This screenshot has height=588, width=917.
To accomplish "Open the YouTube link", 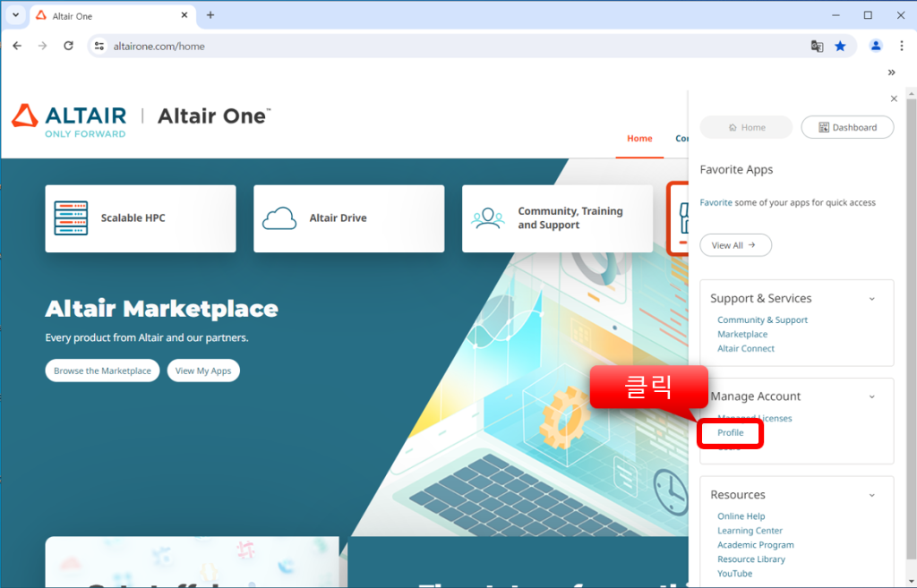I will [x=734, y=574].
